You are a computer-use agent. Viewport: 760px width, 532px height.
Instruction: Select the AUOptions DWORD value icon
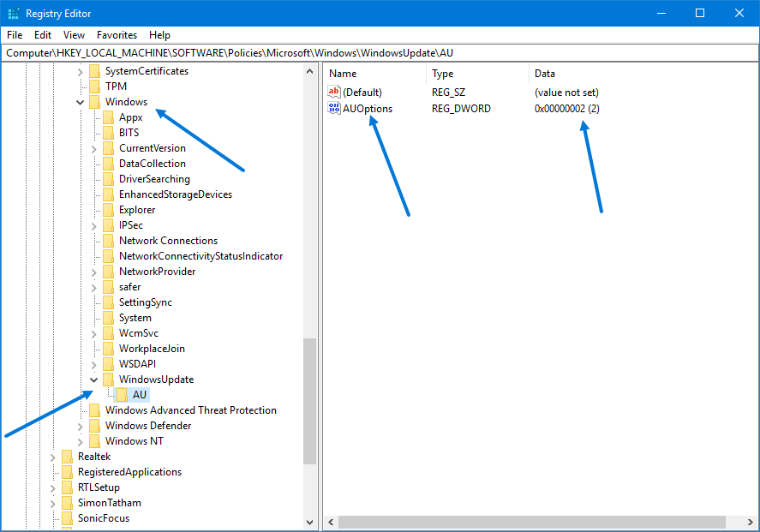[334, 108]
